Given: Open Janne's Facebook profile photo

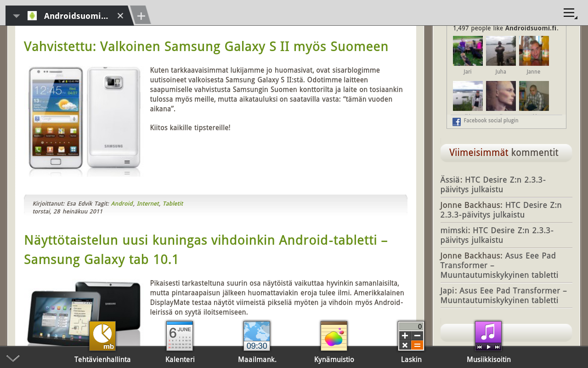Looking at the screenshot, I should [534, 51].
